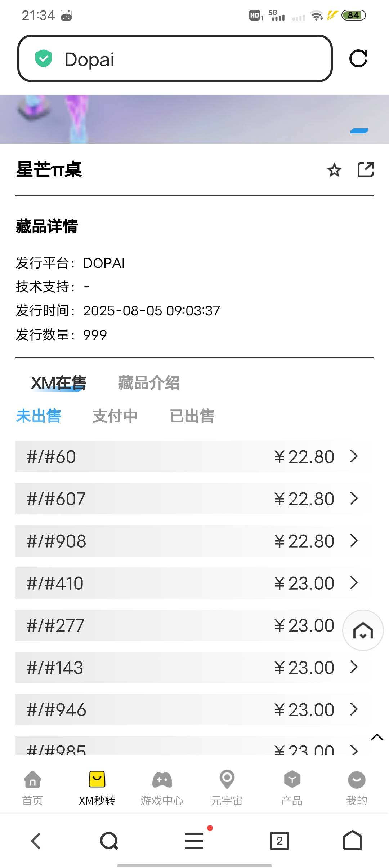Switch to the 藏品介绍 tab
This screenshot has width=389, height=868.
click(149, 382)
